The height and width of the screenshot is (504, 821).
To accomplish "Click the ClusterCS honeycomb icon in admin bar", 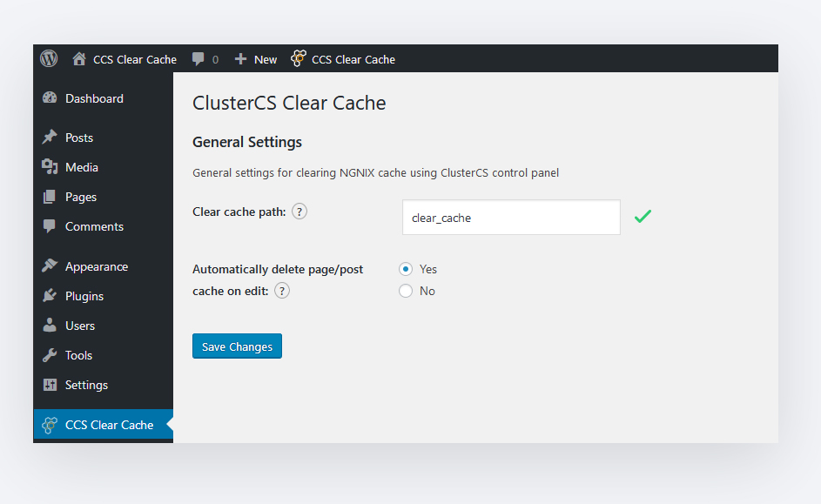I will pyautogui.click(x=299, y=58).
